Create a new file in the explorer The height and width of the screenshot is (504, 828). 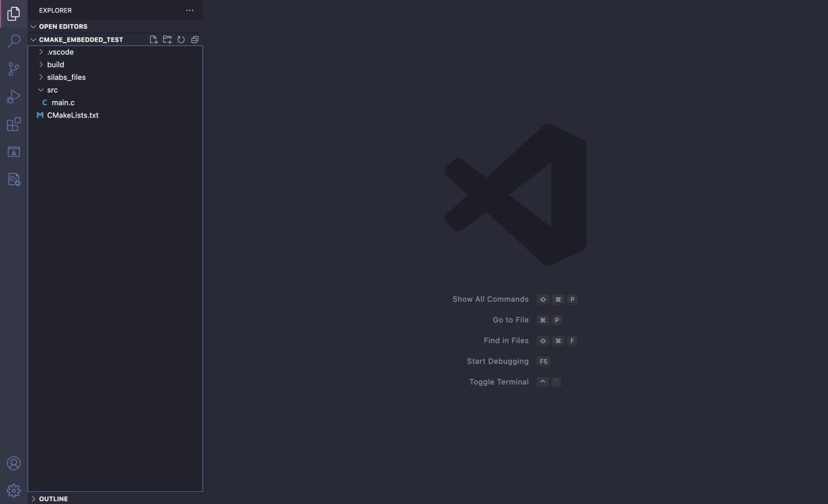pos(154,39)
